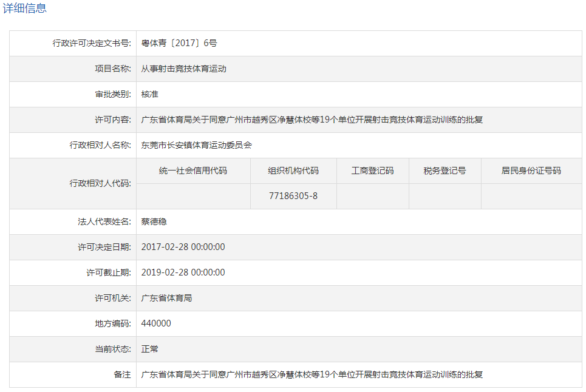Select the region code 440000
This screenshot has height=392, width=586.
[156, 324]
